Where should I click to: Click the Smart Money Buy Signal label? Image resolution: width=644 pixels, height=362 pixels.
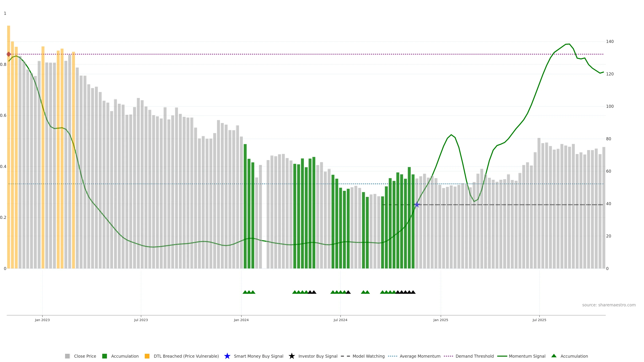tap(258, 356)
